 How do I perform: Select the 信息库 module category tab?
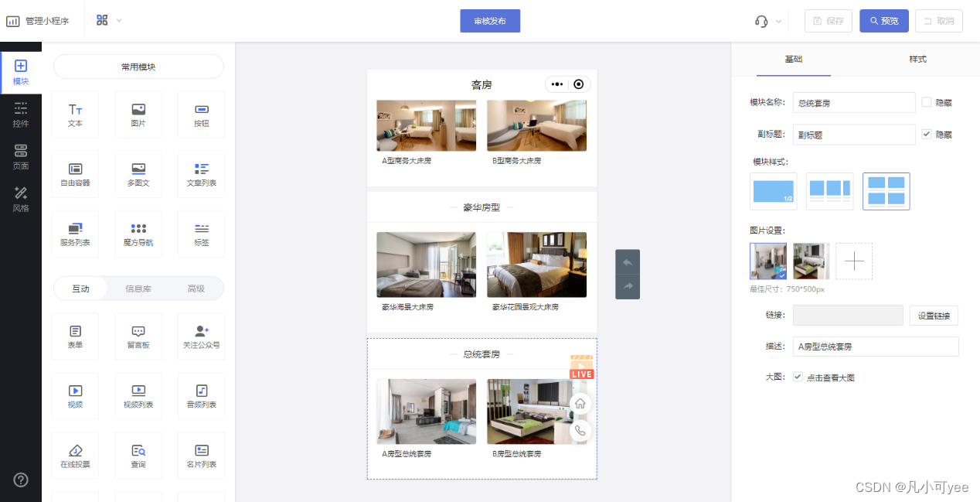coord(138,289)
